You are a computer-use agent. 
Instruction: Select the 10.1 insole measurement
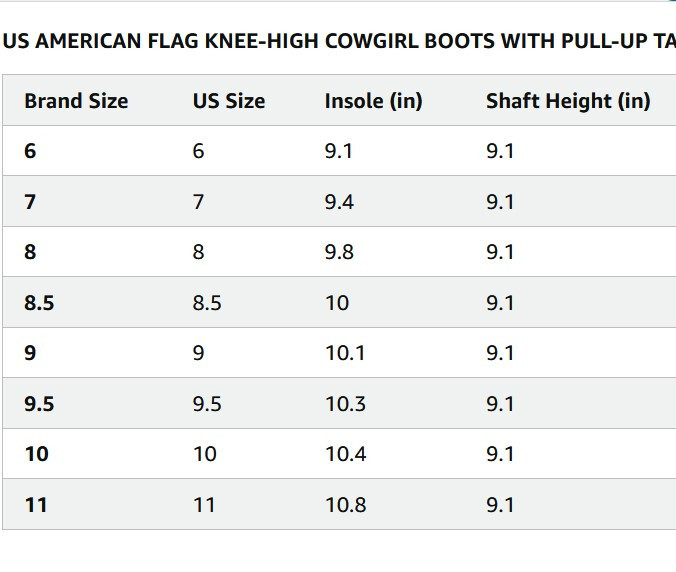345,353
